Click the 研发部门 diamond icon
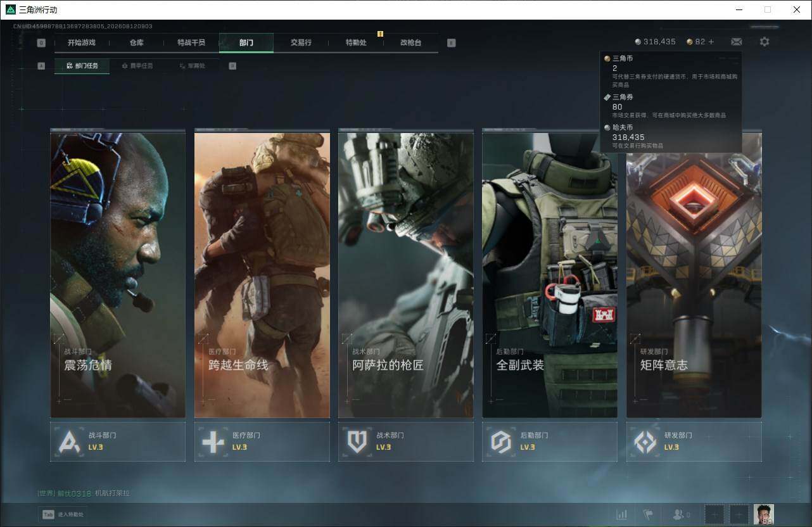Image resolution: width=812 pixels, height=527 pixels. click(x=645, y=441)
